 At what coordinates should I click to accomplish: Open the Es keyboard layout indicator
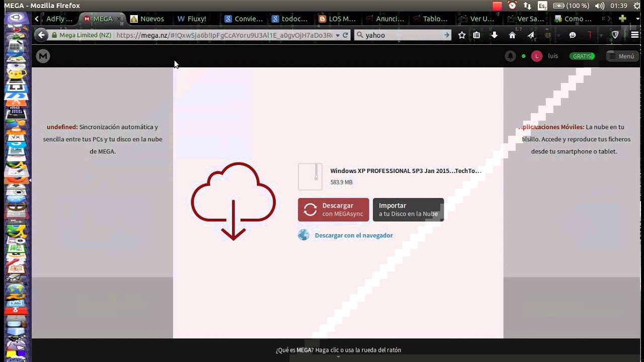[542, 6]
